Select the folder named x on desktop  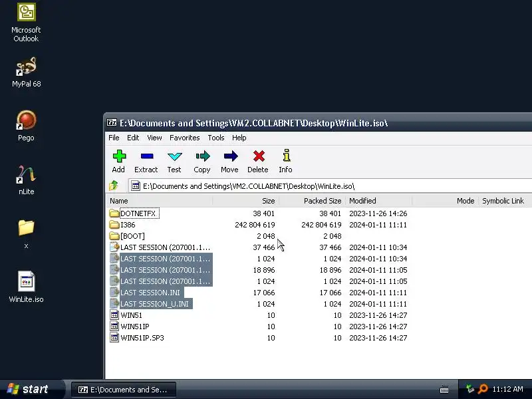coord(26,234)
